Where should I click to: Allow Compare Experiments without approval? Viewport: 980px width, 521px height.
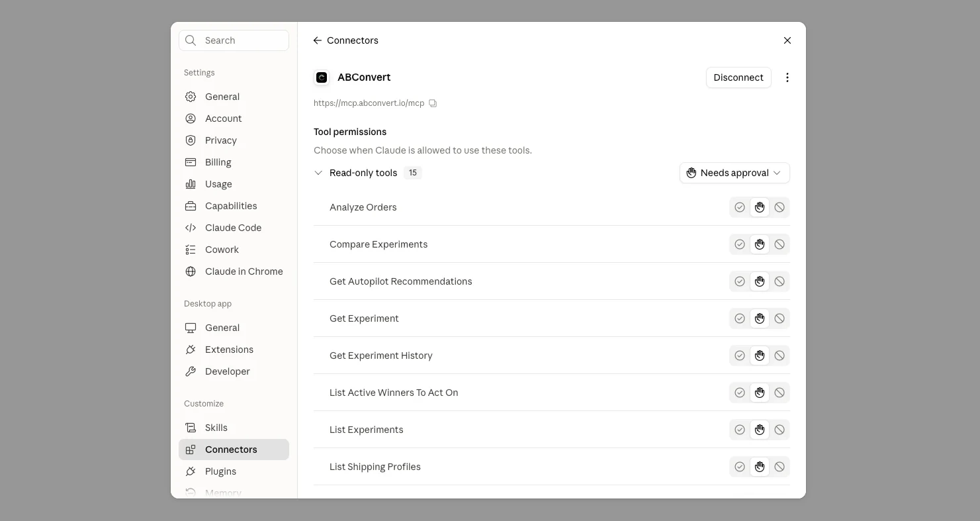point(740,244)
